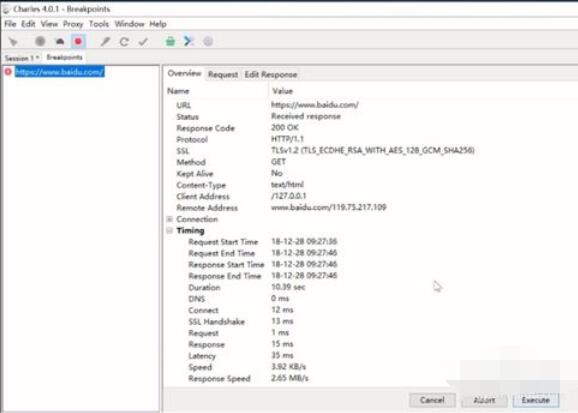
Task: Switch to the Request tab
Action: tap(223, 74)
